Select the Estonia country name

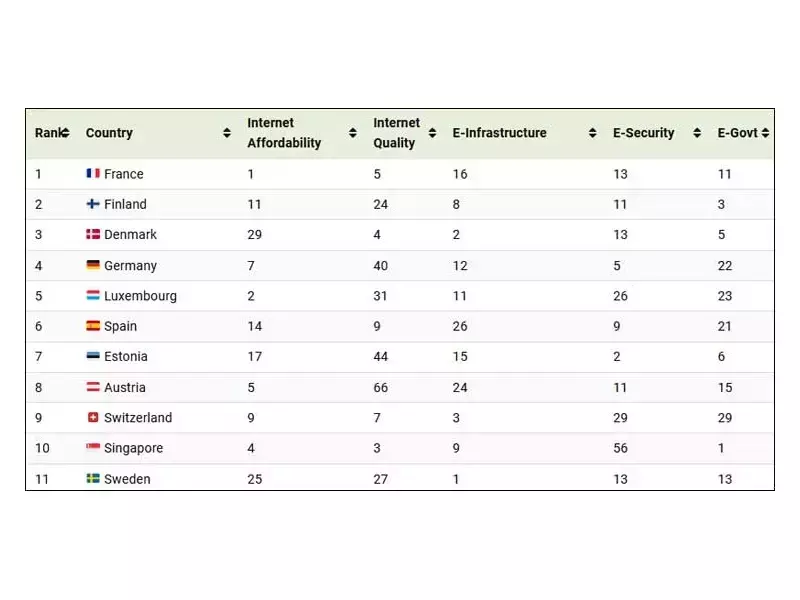(126, 357)
